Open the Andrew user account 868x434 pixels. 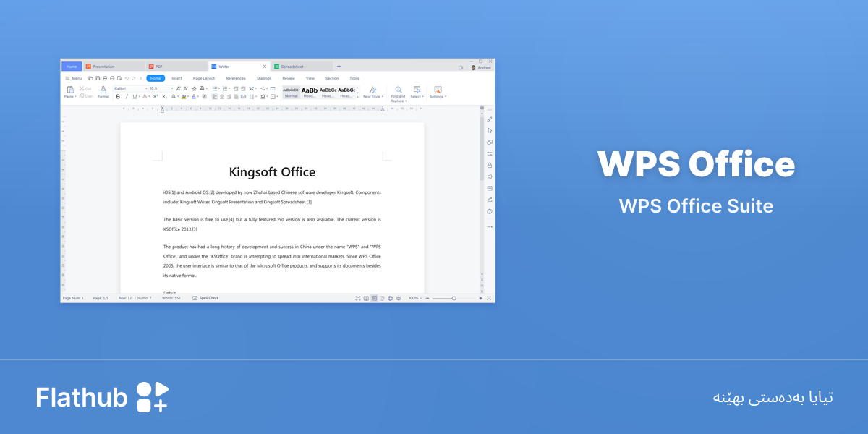coord(482,67)
